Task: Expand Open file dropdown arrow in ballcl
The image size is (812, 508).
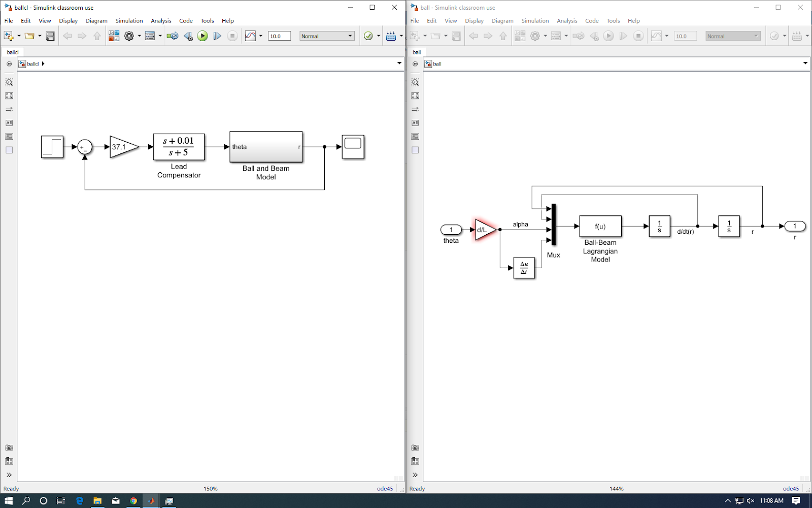Action: [x=40, y=36]
